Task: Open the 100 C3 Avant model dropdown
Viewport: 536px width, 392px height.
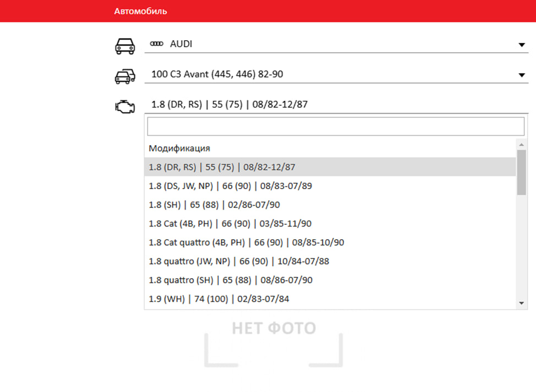Action: click(336, 74)
